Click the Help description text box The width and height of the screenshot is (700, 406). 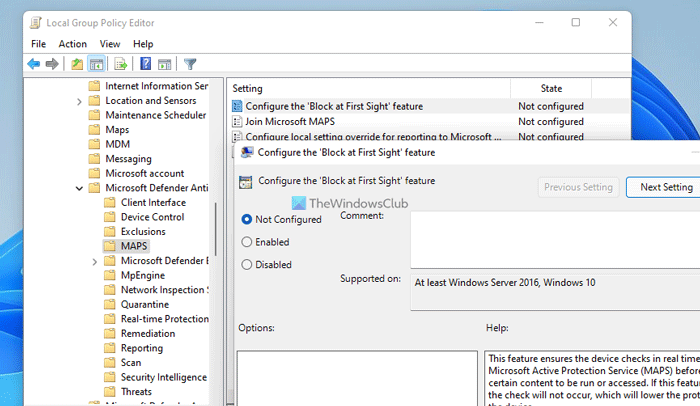point(592,378)
